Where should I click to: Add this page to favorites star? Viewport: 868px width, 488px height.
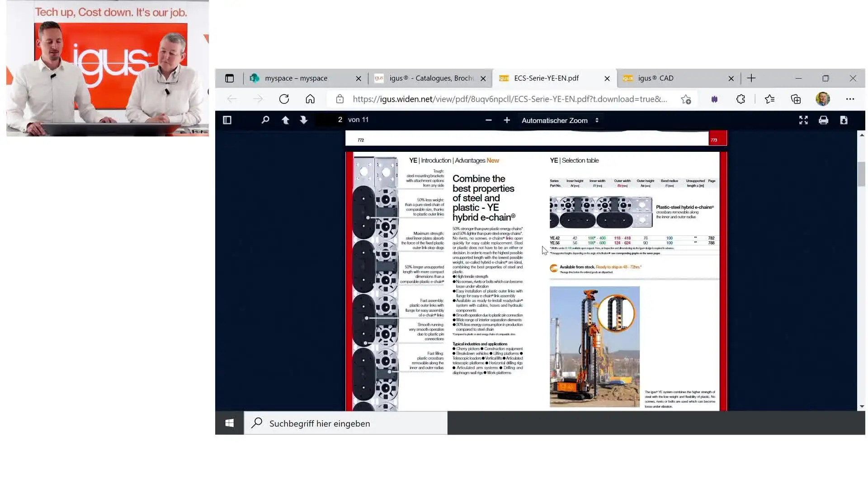click(x=686, y=99)
